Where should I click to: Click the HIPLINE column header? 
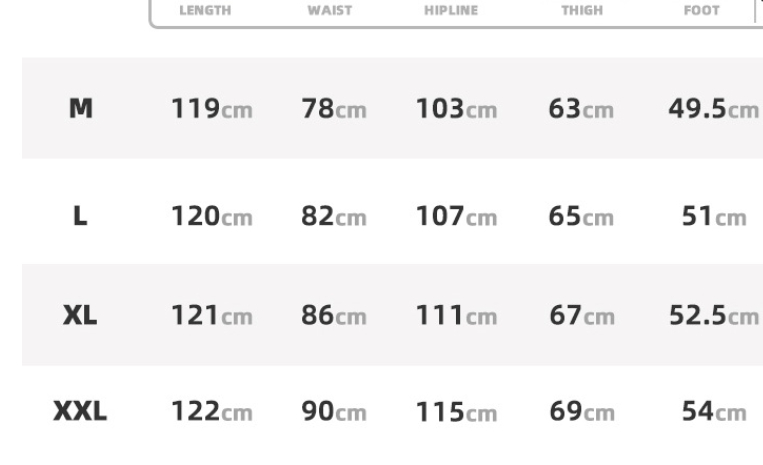[x=451, y=10]
